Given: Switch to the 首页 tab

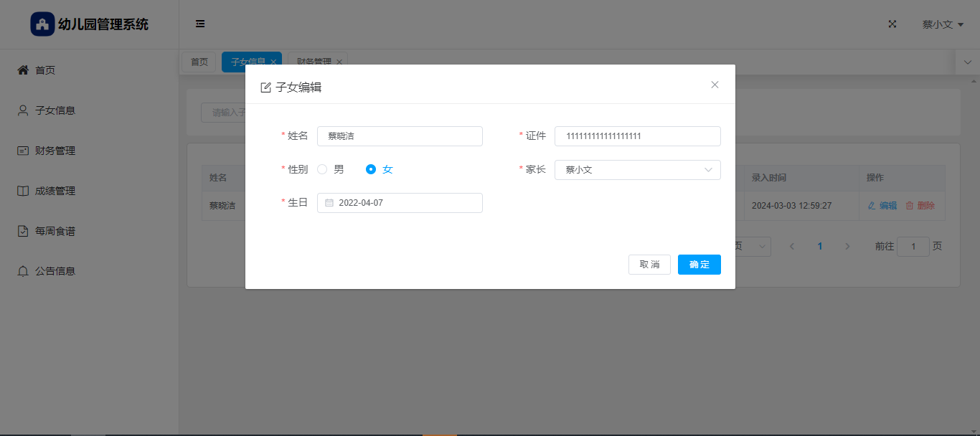Looking at the screenshot, I should tap(199, 62).
